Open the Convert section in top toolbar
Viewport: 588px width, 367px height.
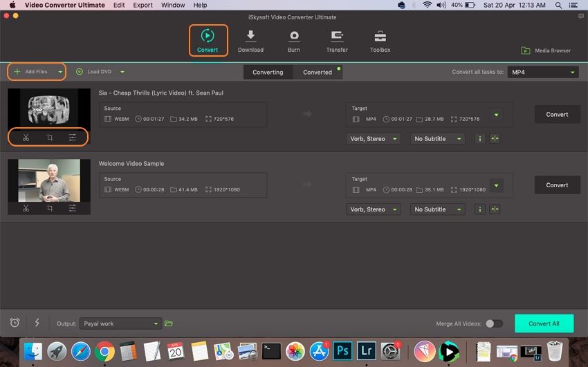point(208,41)
